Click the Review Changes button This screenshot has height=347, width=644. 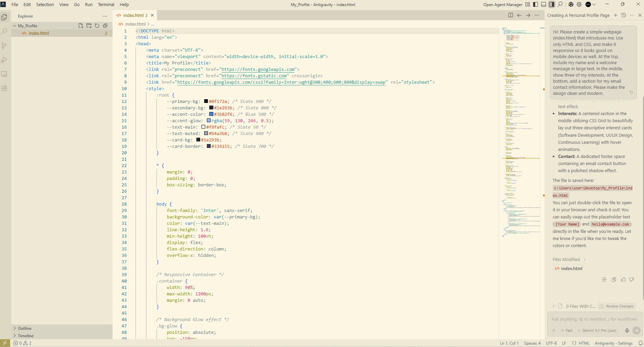click(x=616, y=306)
